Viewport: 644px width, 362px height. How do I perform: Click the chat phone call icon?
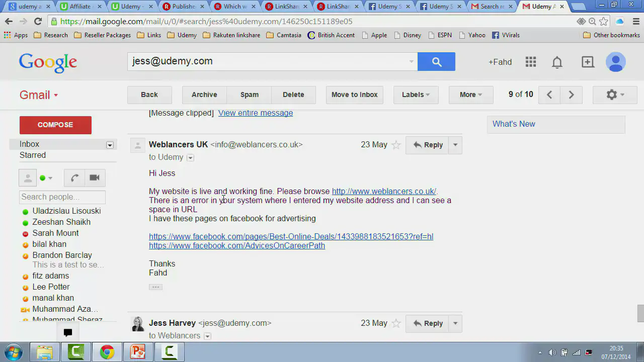click(74, 177)
